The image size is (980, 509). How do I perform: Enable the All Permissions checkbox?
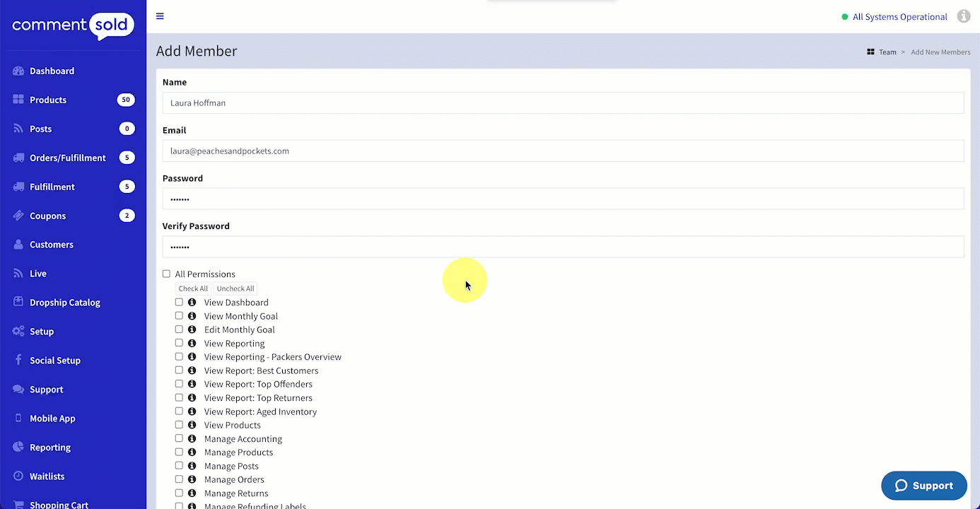point(167,274)
